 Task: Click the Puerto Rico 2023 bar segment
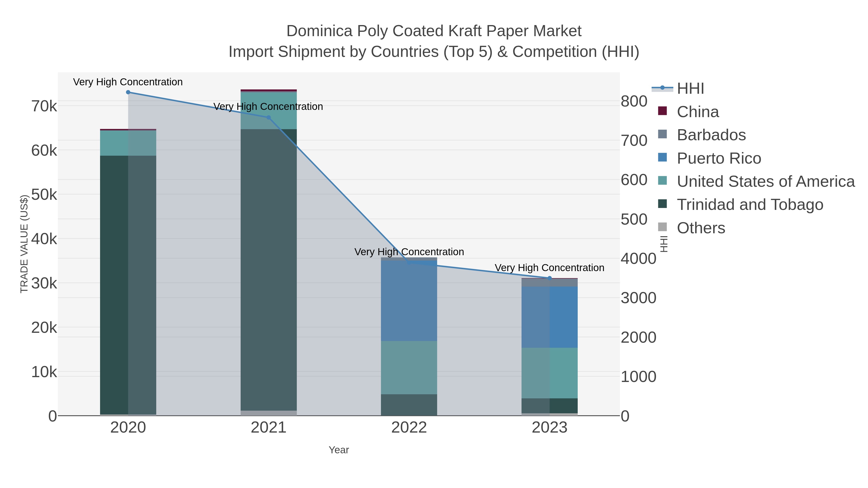point(549,317)
